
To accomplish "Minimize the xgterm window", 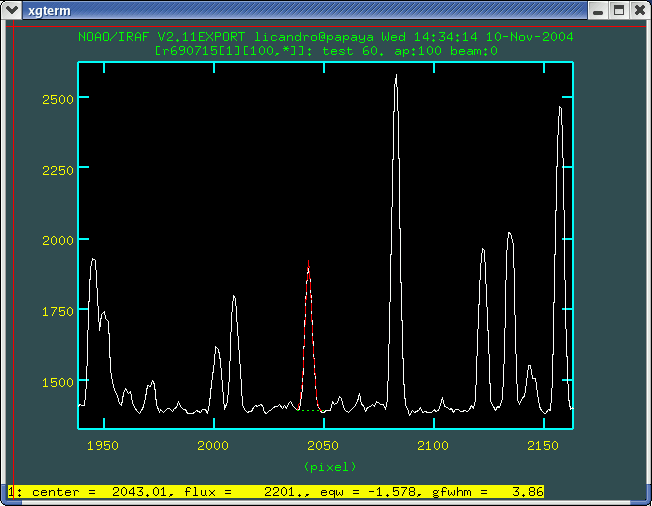I will pos(598,11).
